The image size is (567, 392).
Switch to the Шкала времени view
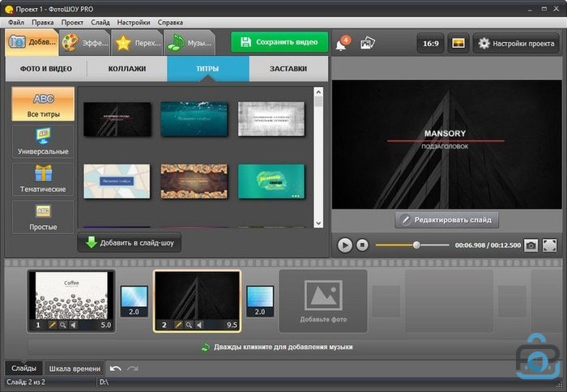[x=74, y=369]
